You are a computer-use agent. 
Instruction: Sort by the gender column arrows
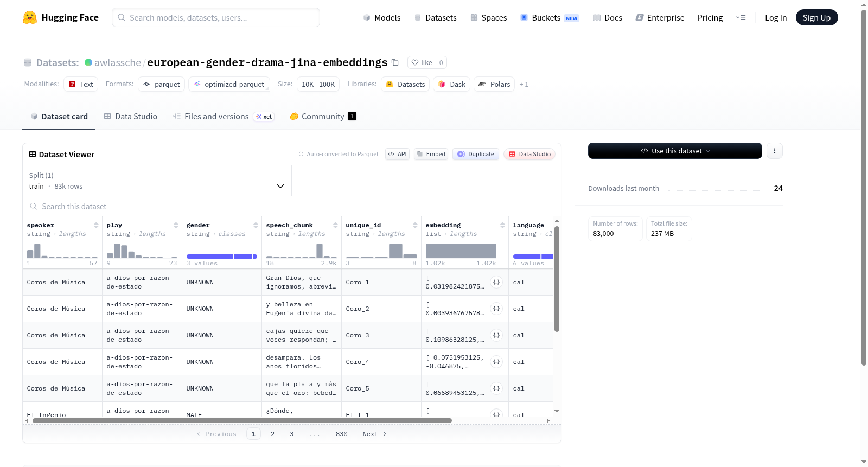click(x=256, y=225)
